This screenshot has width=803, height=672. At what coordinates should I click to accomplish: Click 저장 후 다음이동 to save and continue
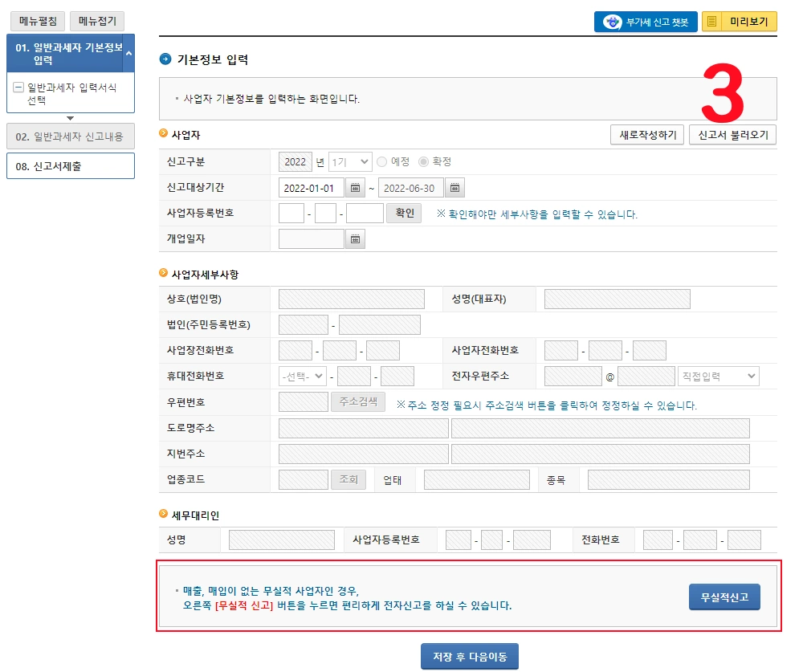pos(470,655)
